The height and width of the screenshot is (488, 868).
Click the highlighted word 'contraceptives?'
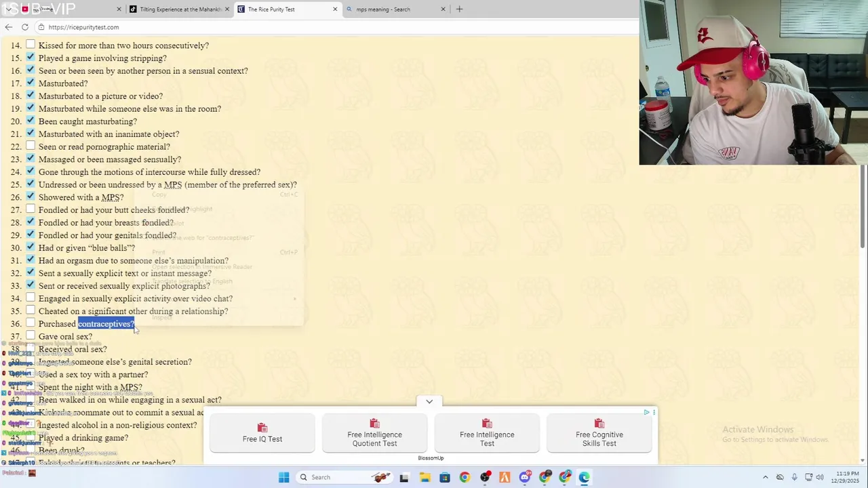[x=106, y=324]
